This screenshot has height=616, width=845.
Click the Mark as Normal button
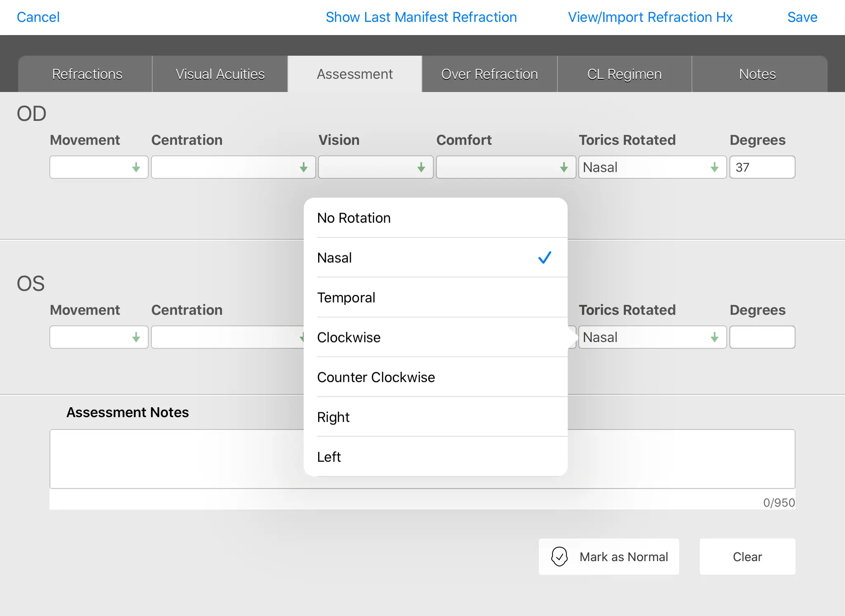click(x=609, y=557)
